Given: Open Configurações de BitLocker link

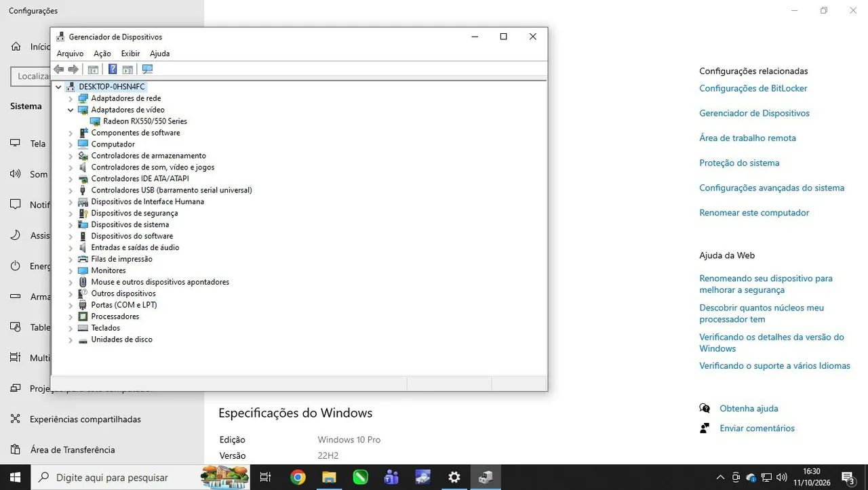Looking at the screenshot, I should click(x=753, y=88).
